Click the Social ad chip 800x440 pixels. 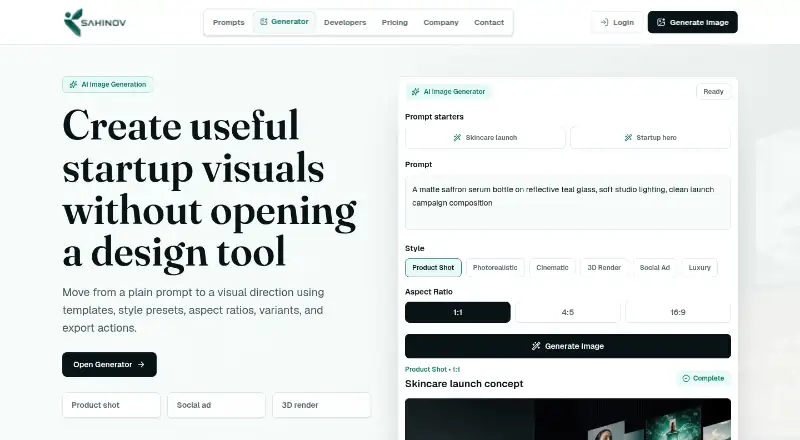click(x=216, y=405)
